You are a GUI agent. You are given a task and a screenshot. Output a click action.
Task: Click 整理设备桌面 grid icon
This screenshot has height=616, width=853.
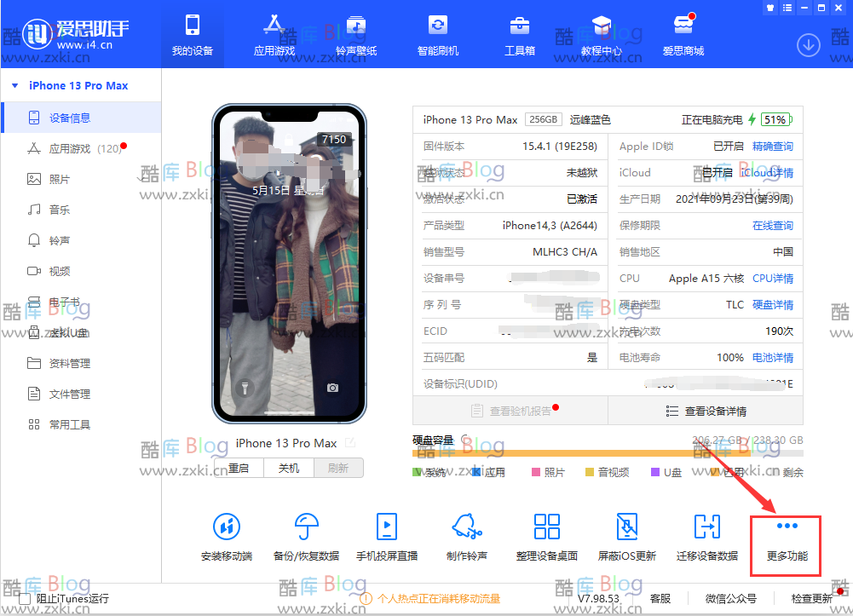coord(546,527)
